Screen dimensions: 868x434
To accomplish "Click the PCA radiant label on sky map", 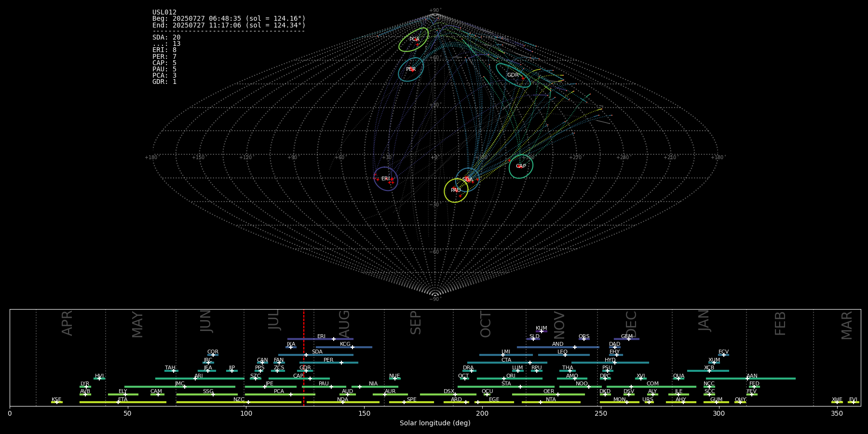I will click(414, 40).
